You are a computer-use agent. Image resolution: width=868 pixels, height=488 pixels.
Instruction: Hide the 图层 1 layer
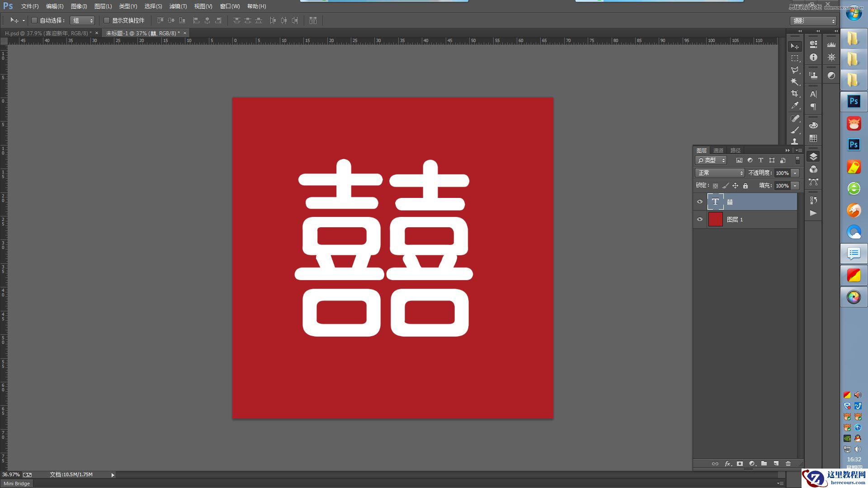700,219
